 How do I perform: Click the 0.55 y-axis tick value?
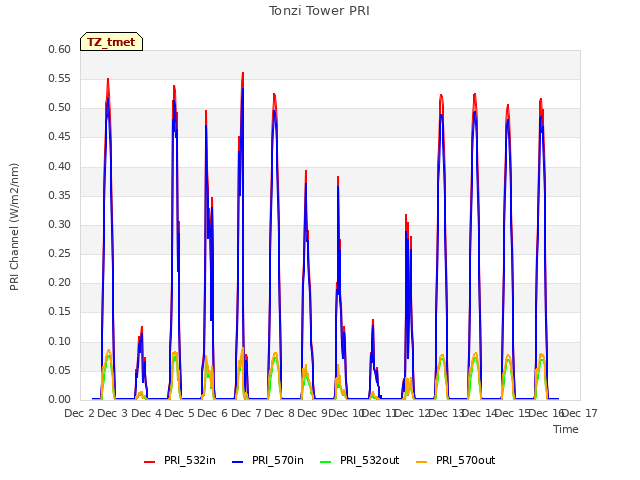tap(60, 78)
